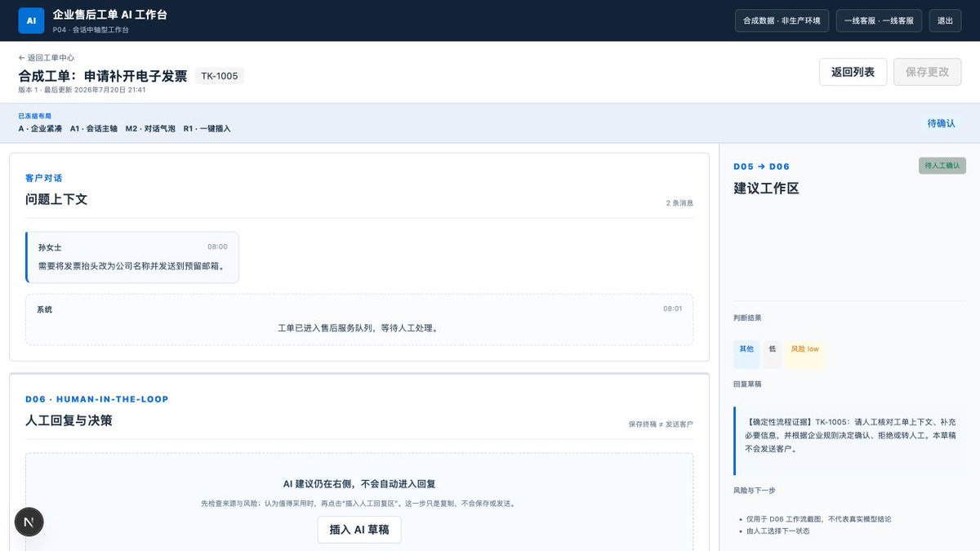Click the 待人工确认 status badge
This screenshot has height=551, width=980.
coord(942,166)
